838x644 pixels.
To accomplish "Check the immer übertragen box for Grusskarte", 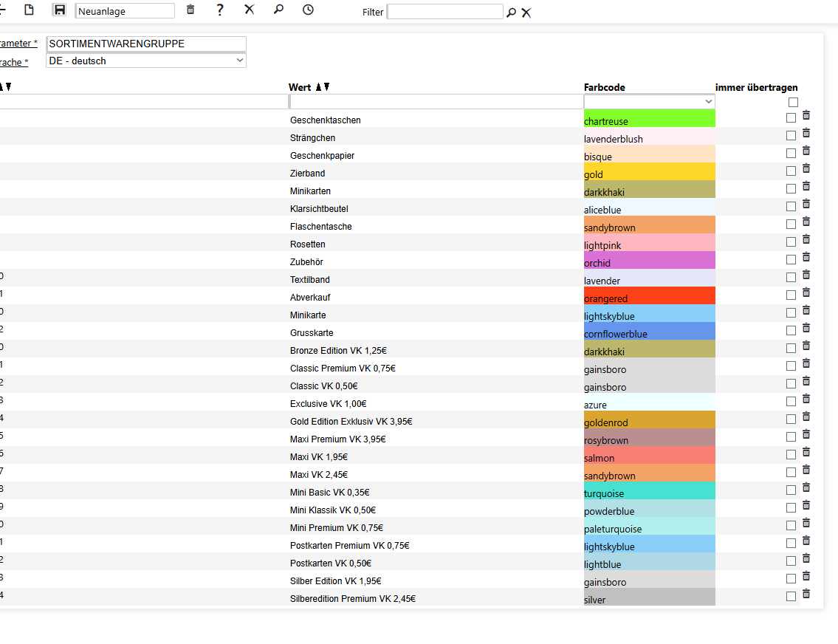I will tap(791, 331).
